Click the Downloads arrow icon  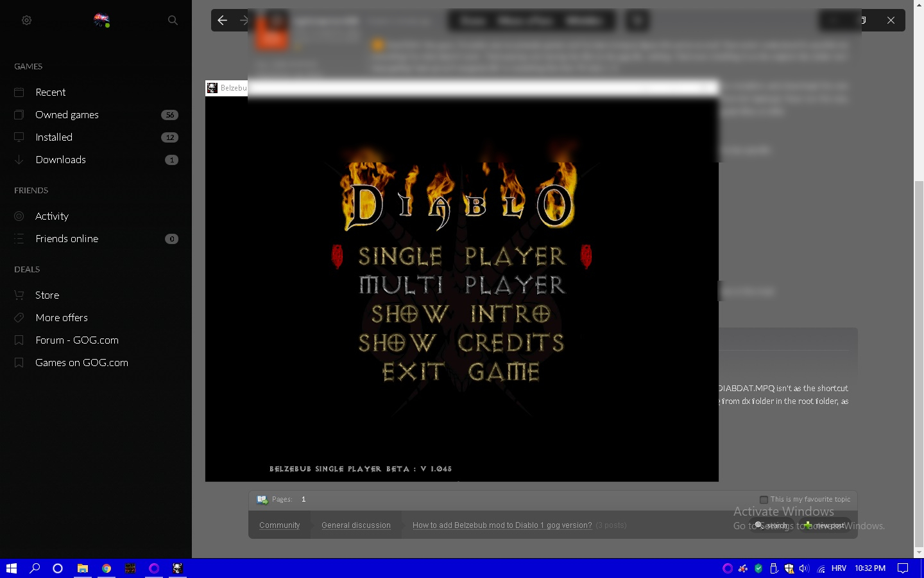[19, 160]
